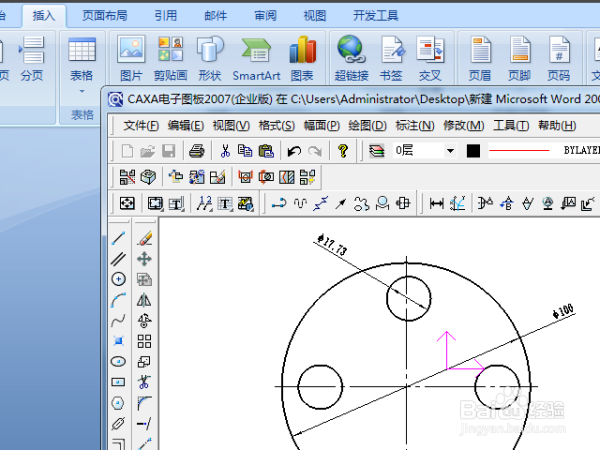Screen dimensions: 600x450
Task: Open the 视图 ribbon tab
Action: [x=315, y=16]
